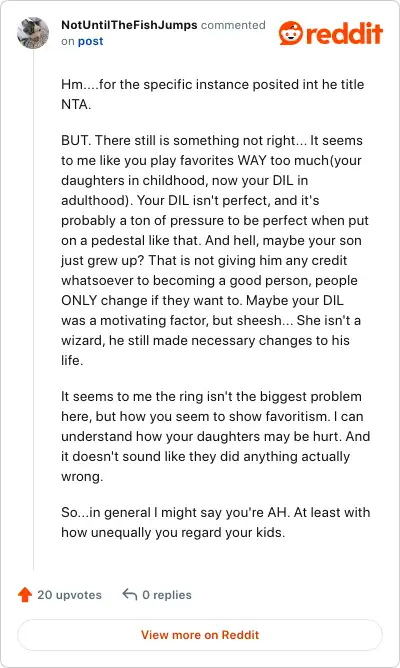
Task: Click the "20 upvotes" count label
Action: [69, 595]
